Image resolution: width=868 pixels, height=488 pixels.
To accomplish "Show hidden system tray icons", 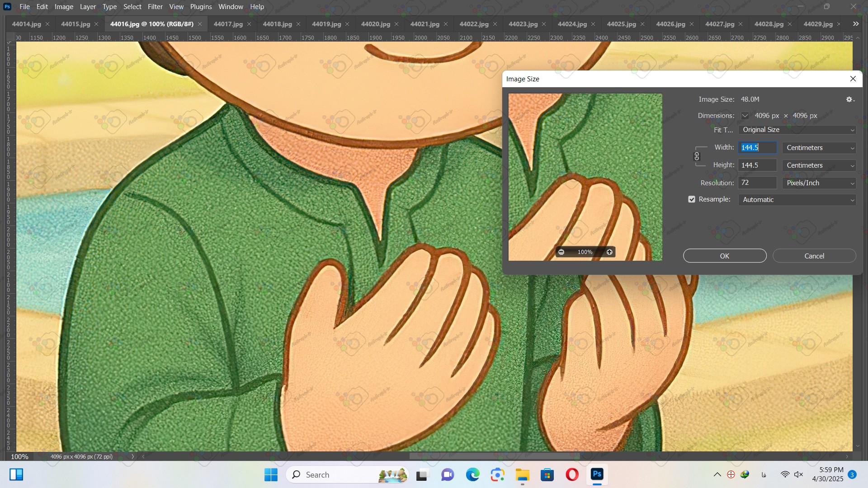I will click(717, 475).
